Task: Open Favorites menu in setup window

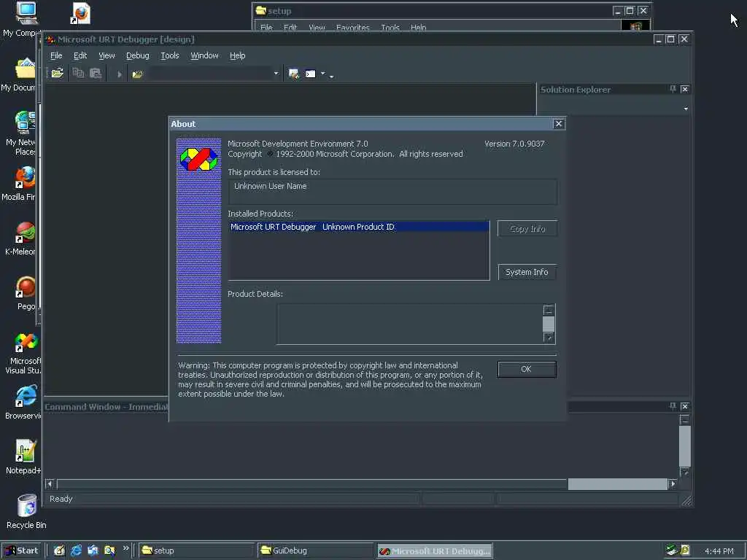Action: (352, 27)
